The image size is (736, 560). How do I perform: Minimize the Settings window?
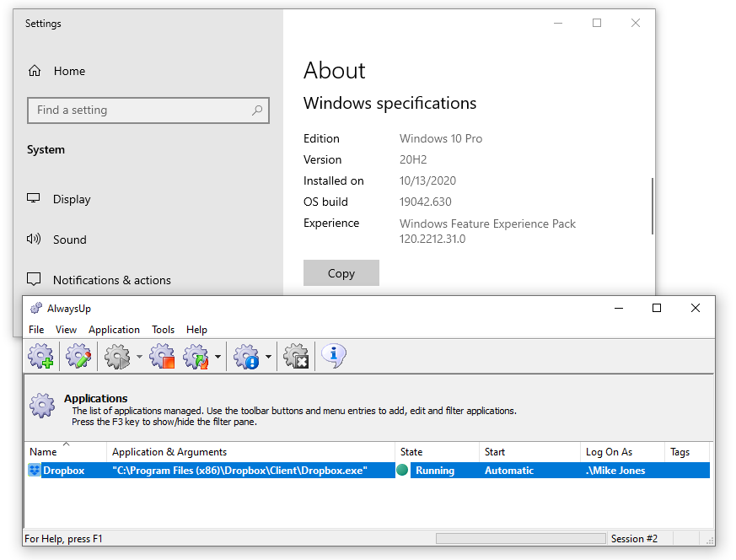[558, 23]
